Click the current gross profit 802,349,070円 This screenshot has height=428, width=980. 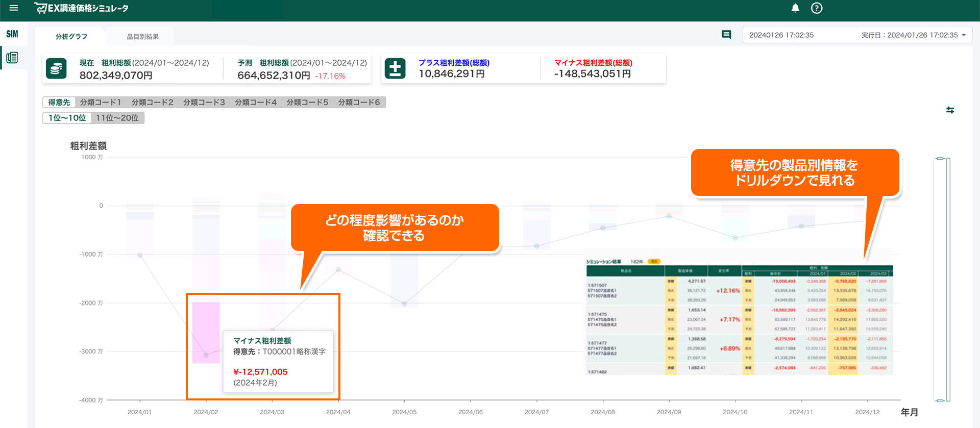coord(116,75)
